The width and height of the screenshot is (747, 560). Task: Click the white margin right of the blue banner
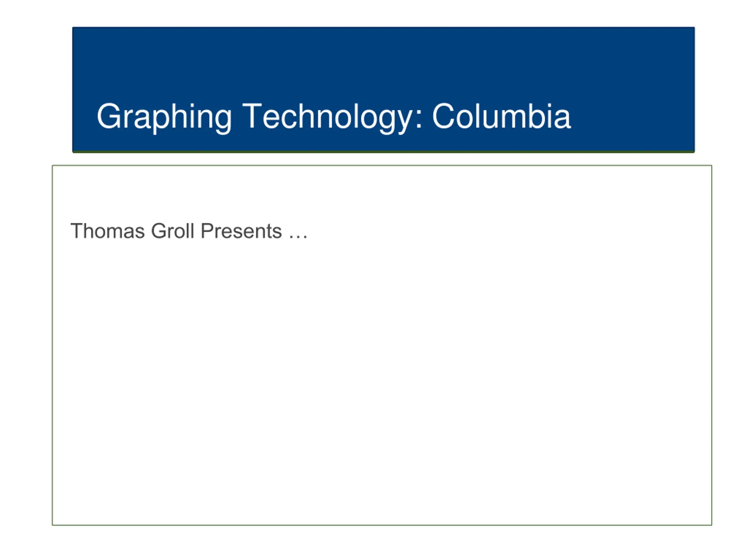(x=721, y=90)
